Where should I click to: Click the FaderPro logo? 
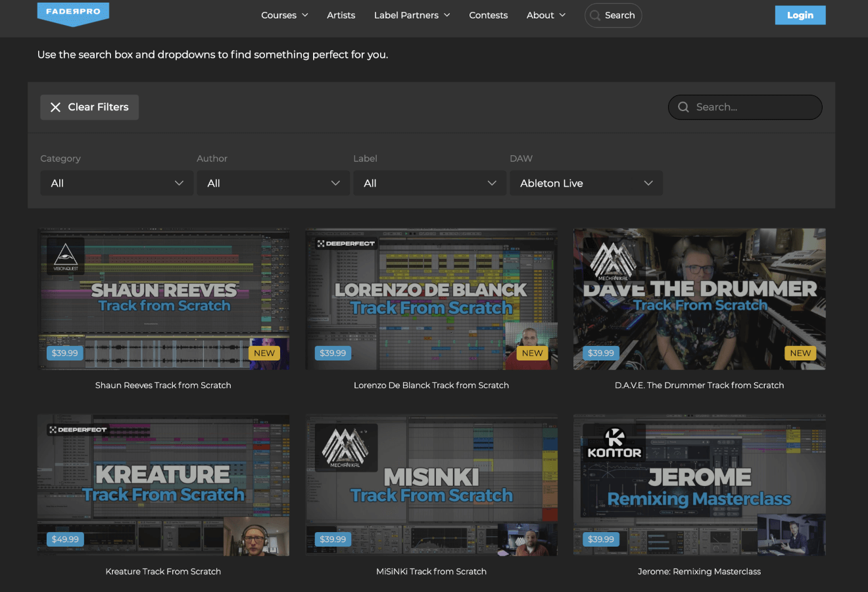pos(73,14)
